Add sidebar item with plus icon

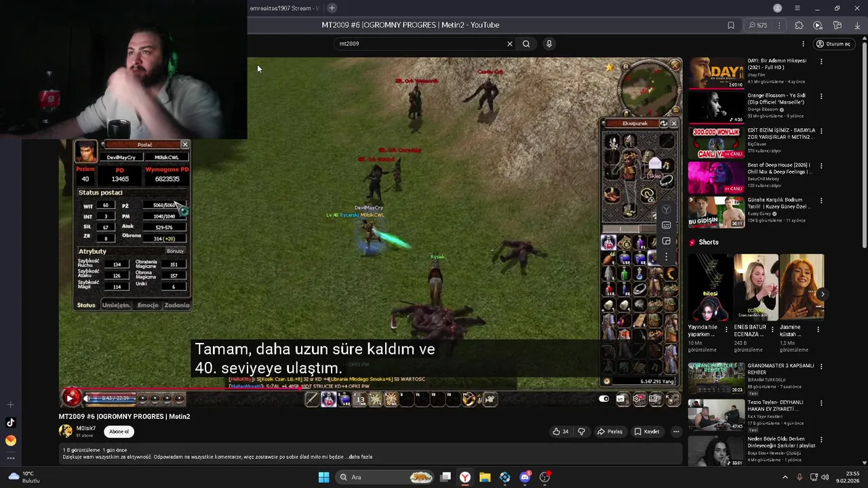[10, 405]
